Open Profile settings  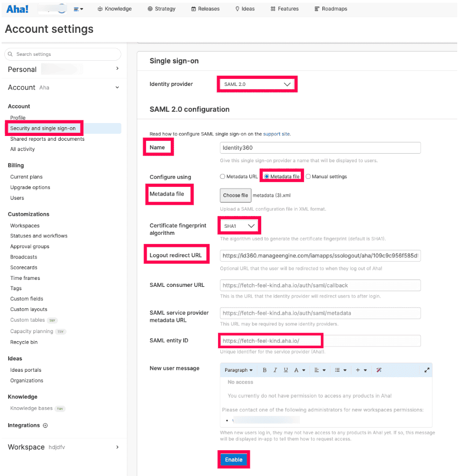point(18,118)
